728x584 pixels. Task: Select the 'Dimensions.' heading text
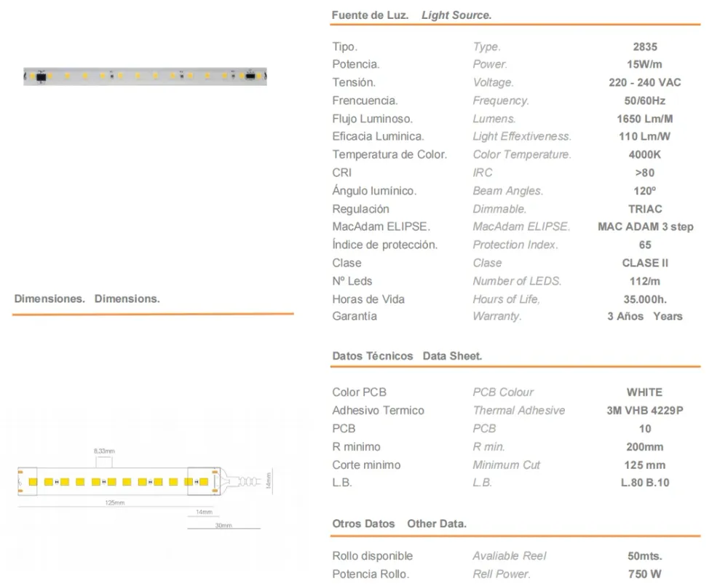[127, 299]
